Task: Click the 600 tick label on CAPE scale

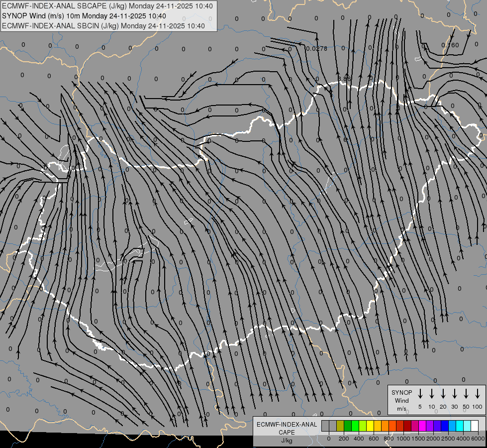Action: (374, 439)
